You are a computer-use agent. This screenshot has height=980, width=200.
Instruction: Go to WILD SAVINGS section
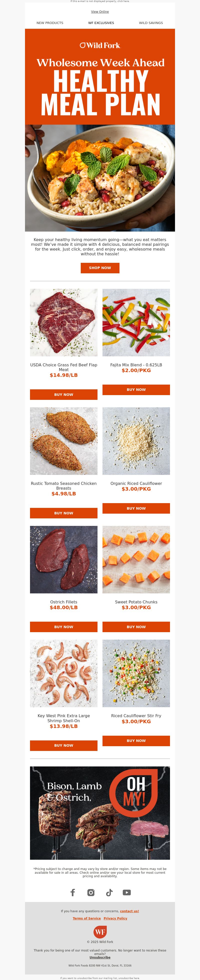tap(151, 23)
